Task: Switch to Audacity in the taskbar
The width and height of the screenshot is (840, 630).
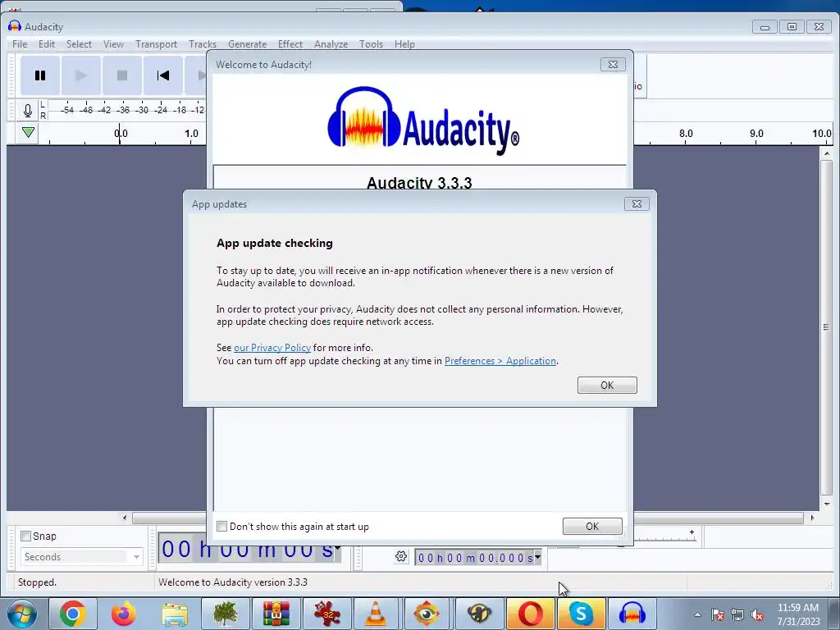Action: (632, 614)
